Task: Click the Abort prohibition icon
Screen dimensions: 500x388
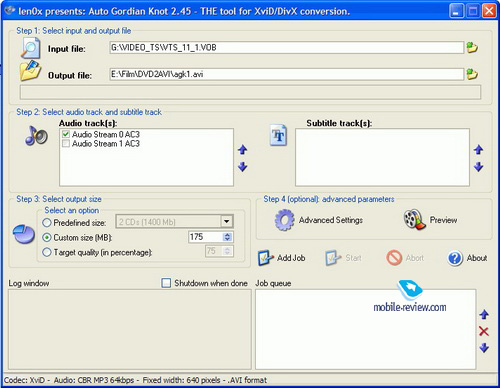Action: [394, 258]
